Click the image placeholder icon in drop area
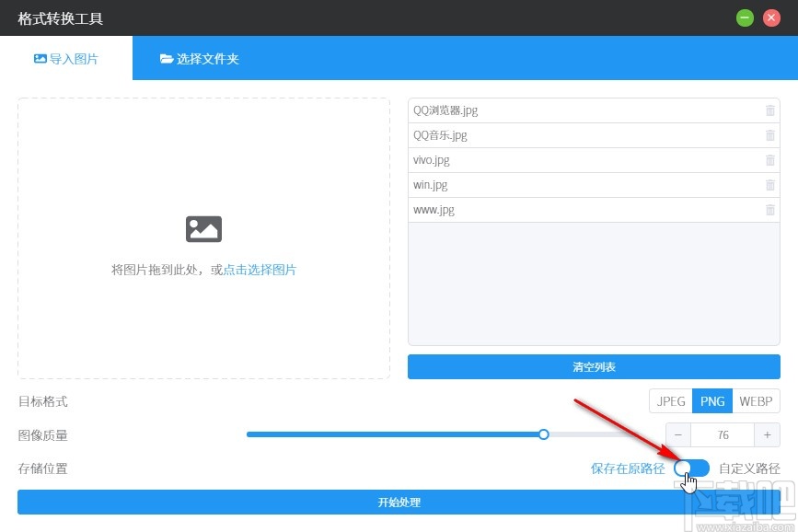 (203, 228)
